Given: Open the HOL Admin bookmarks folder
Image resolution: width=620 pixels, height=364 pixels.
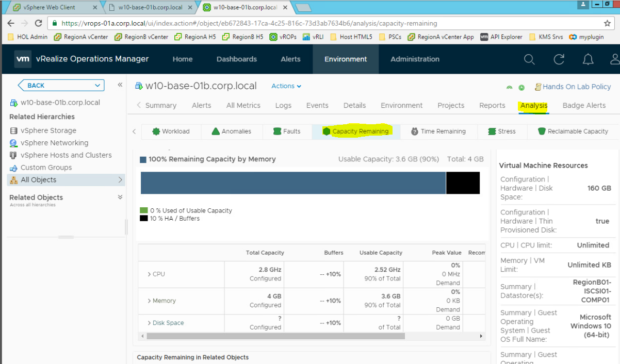Looking at the screenshot, I should (28, 37).
